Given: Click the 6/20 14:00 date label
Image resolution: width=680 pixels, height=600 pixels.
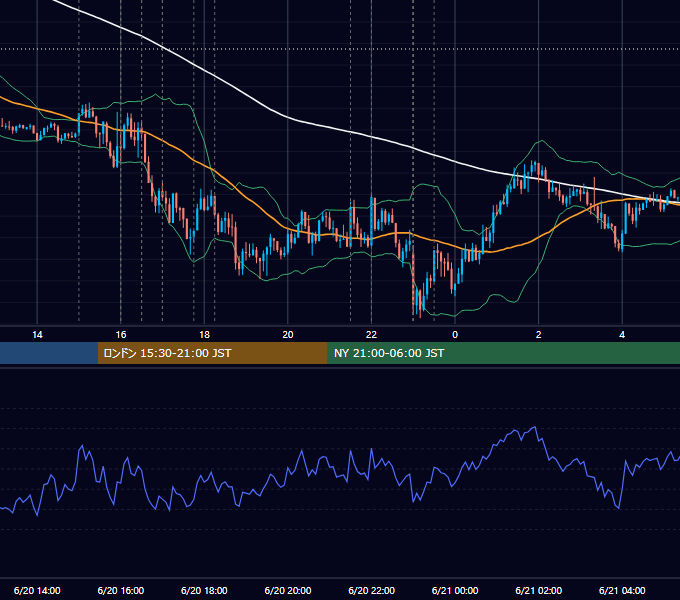Looking at the screenshot, I should 37,590.
